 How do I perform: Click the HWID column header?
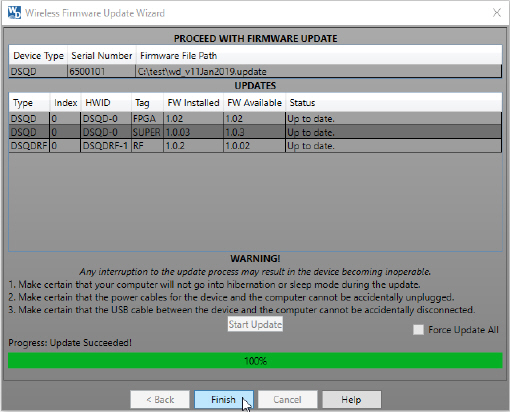coord(106,102)
